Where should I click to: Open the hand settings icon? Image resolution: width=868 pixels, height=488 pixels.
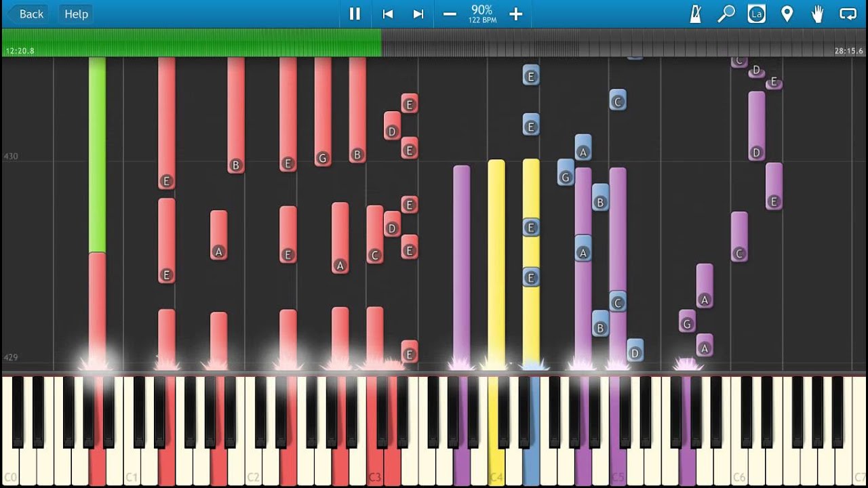click(x=818, y=14)
